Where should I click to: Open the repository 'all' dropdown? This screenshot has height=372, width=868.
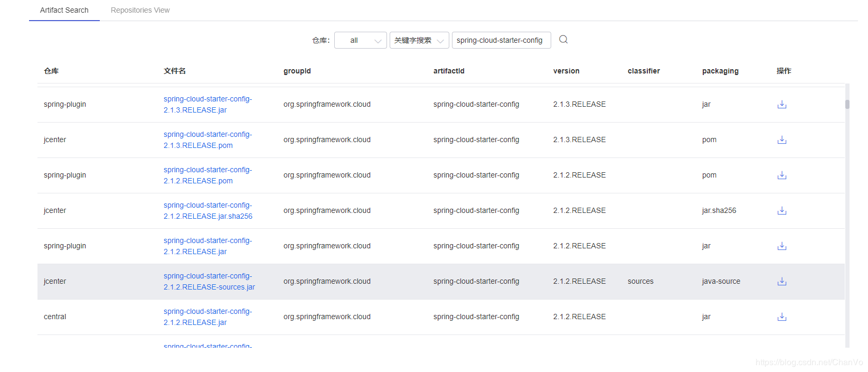point(361,40)
